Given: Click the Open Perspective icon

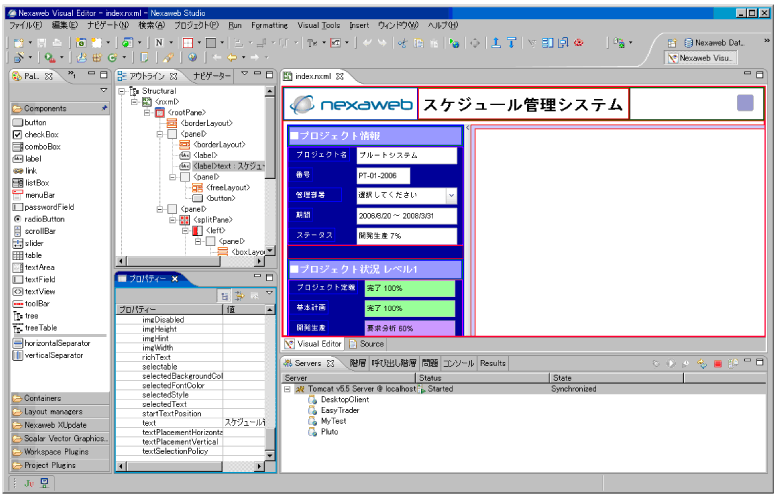Looking at the screenshot, I should 672,43.
